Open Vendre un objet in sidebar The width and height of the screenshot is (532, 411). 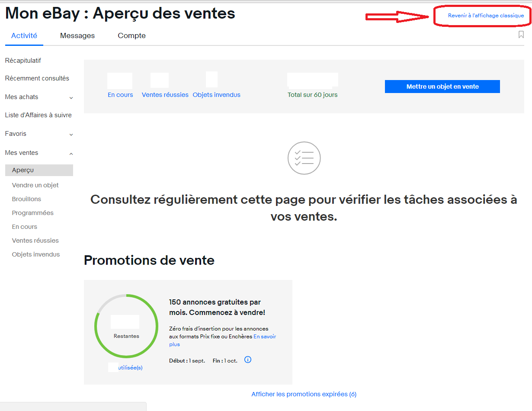35,185
